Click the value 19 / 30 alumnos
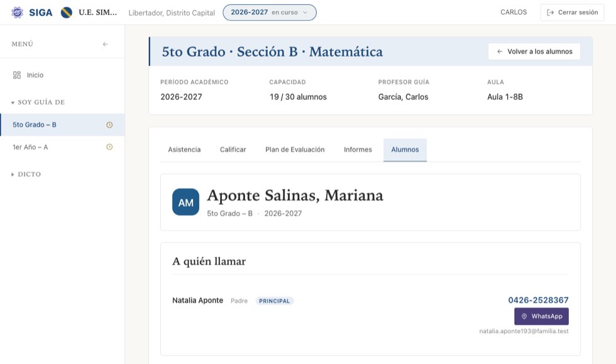This screenshot has height=364, width=616. pyautogui.click(x=298, y=97)
